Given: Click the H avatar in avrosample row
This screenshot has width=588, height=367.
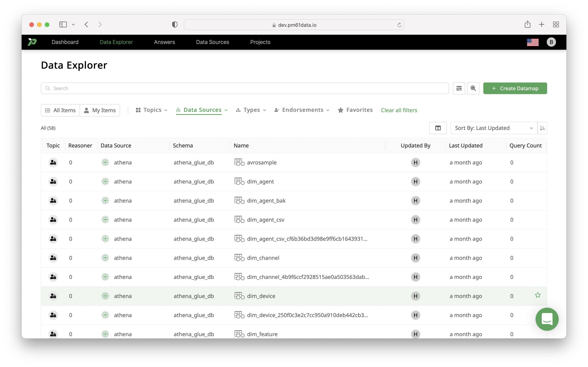Looking at the screenshot, I should click(415, 162).
